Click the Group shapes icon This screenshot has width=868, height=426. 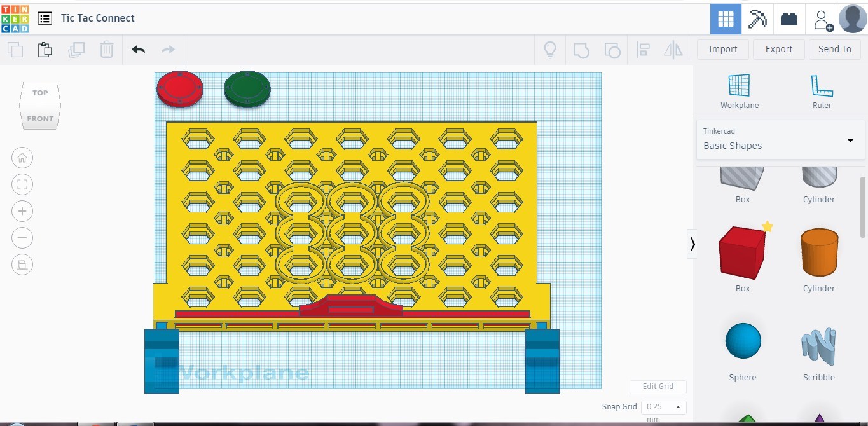coord(581,50)
